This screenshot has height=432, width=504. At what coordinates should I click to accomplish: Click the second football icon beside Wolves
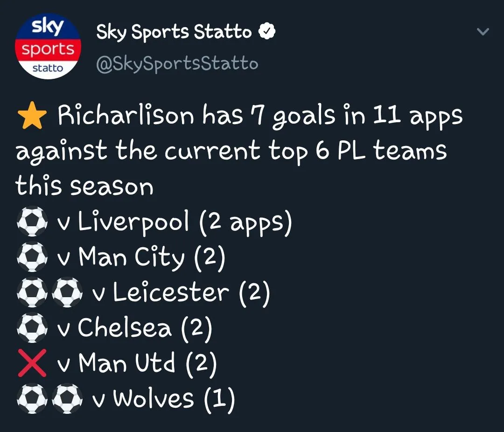click(67, 399)
